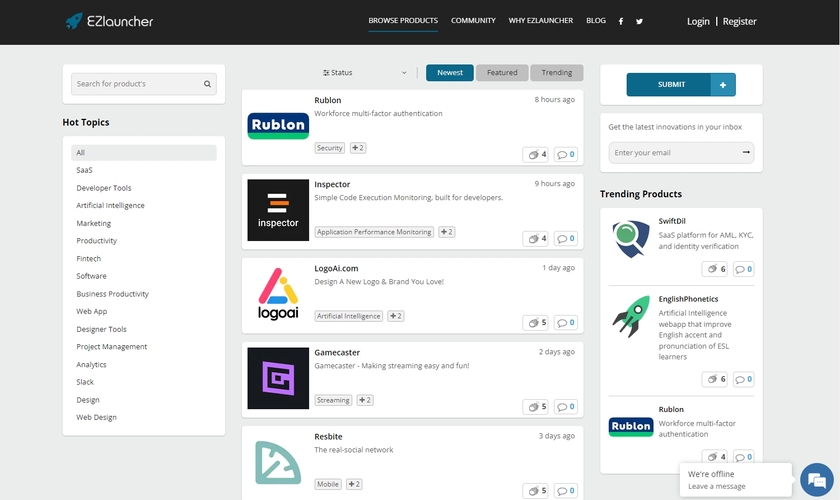Expand extra tags on Rublon card

[x=358, y=148]
